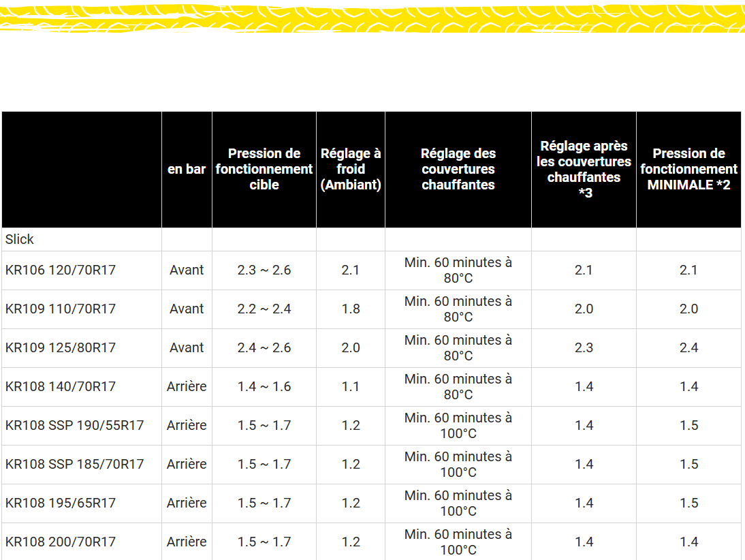The height and width of the screenshot is (560, 745).
Task: Select the KR108 200/70R17 tire name cell
Action: [61, 542]
